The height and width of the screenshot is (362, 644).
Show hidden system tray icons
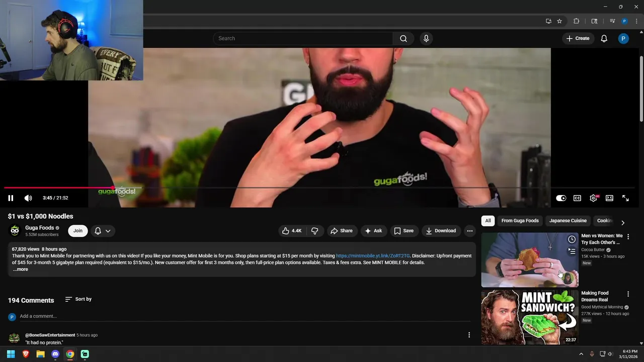[581, 354]
